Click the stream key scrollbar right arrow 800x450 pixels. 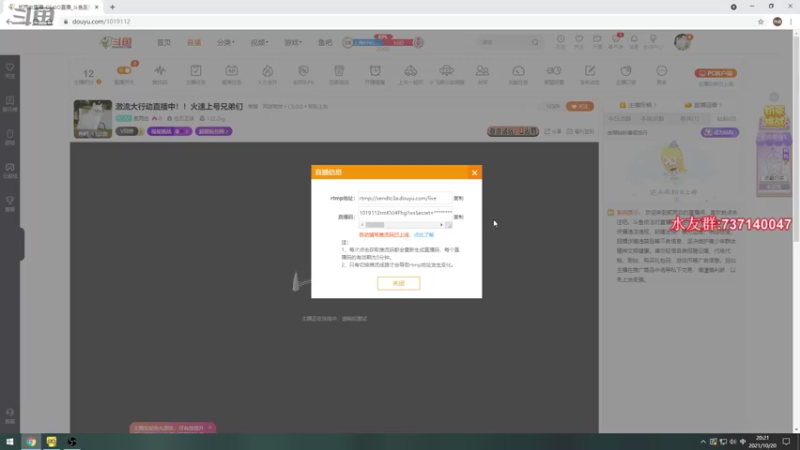tap(441, 225)
